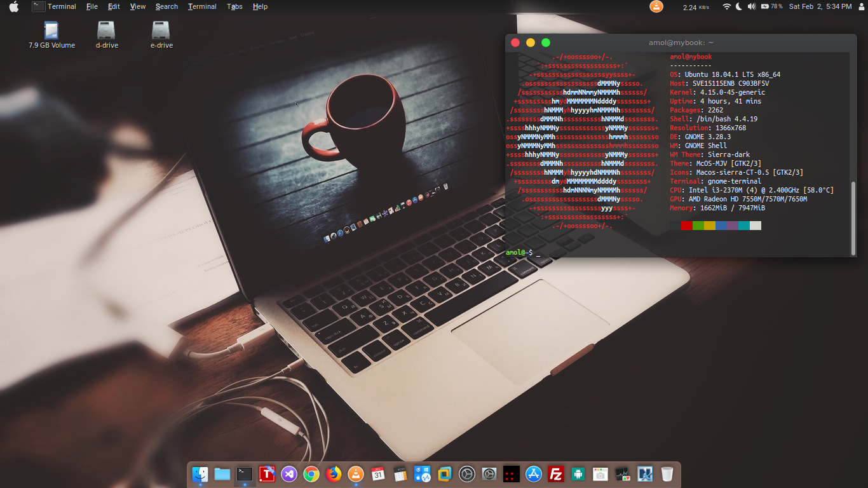Viewport: 868px width, 488px height.
Task: Open the black app with red dots
Action: pos(511,474)
